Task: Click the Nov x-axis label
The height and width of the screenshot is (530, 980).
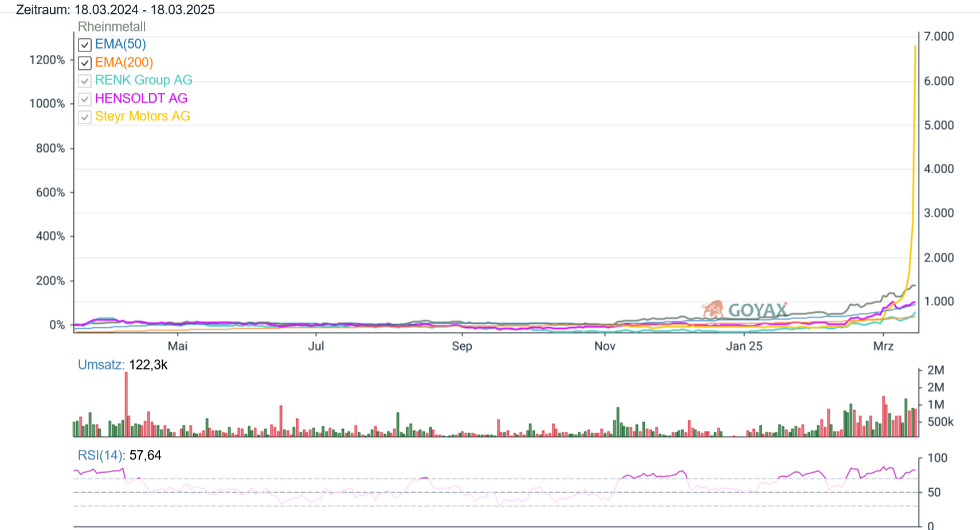Action: point(605,346)
